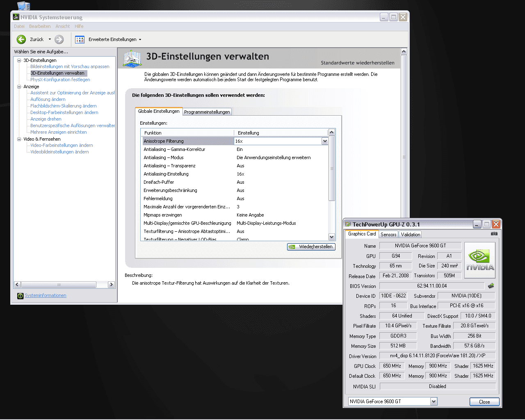Open Assistent zur Optimierung der Anzeige
Screen dimensions: 525x420
[73, 93]
